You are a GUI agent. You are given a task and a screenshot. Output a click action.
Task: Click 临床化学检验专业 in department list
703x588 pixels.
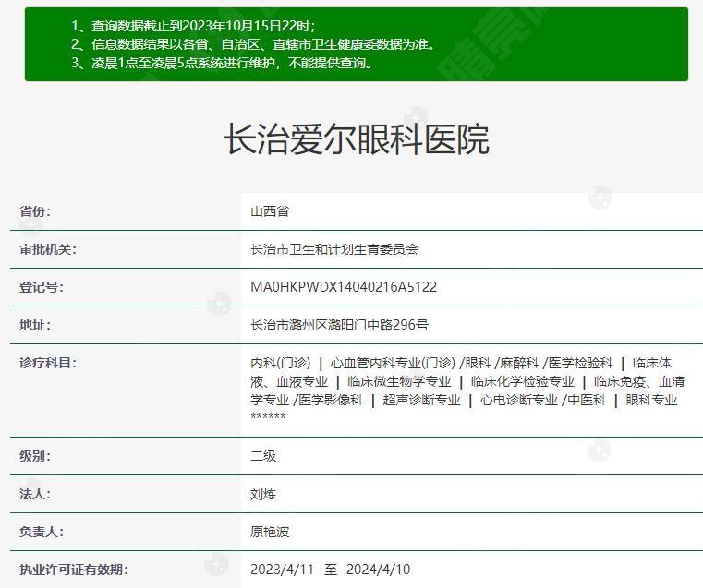[522, 381]
